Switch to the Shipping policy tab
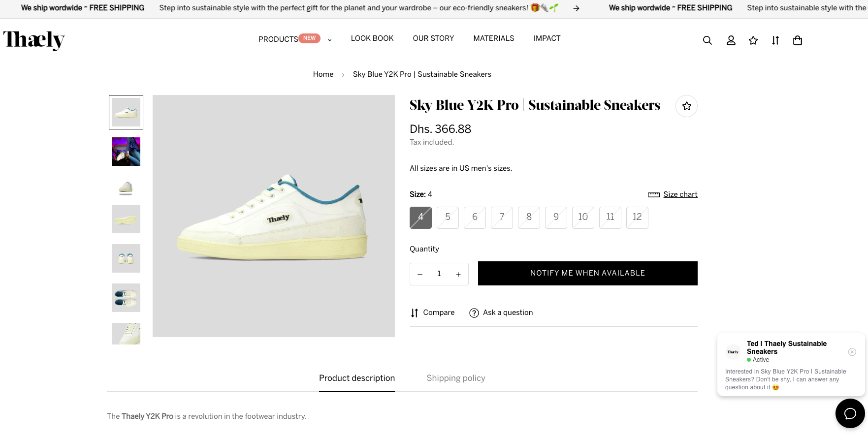The height and width of the screenshot is (437, 868). [455, 378]
